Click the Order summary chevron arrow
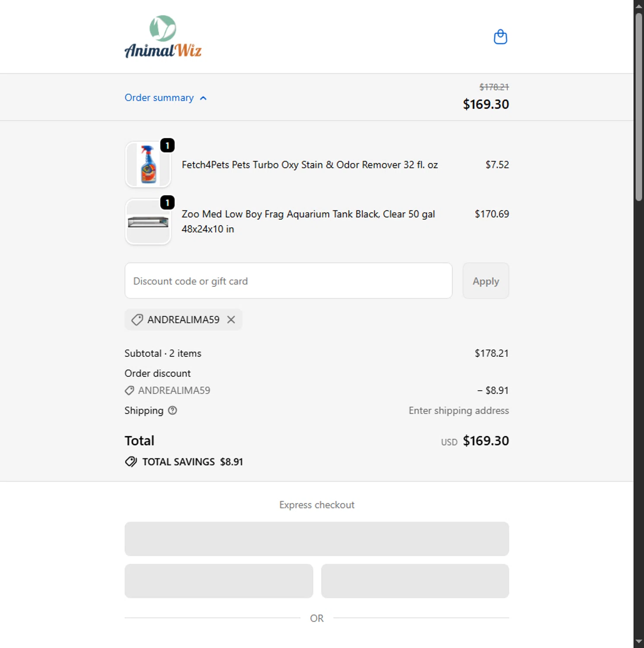 [204, 98]
